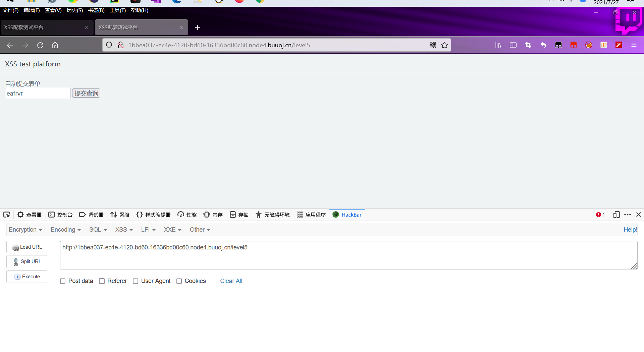The height and width of the screenshot is (352, 644).
Task: Open the 工具(T) menu
Action: coord(118,10)
